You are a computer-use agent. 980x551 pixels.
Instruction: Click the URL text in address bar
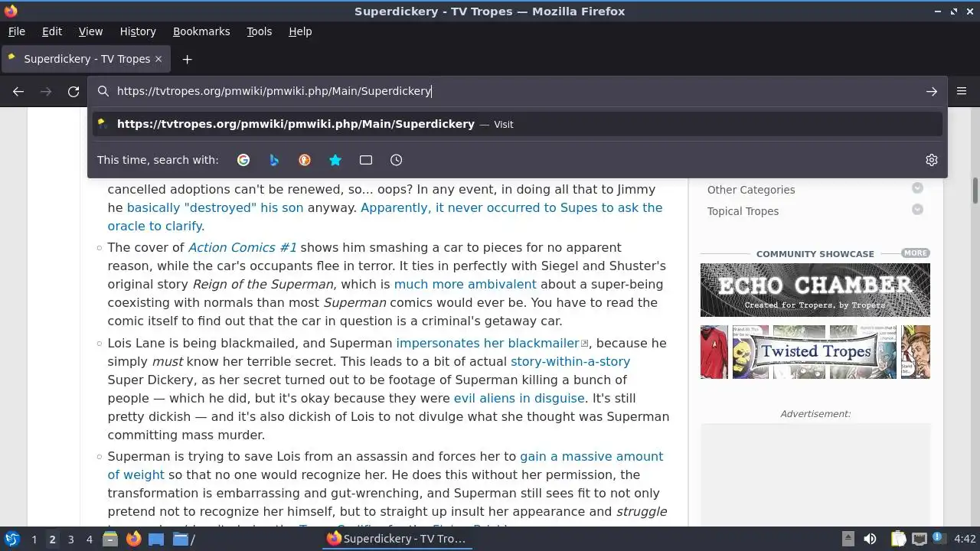pyautogui.click(x=274, y=91)
